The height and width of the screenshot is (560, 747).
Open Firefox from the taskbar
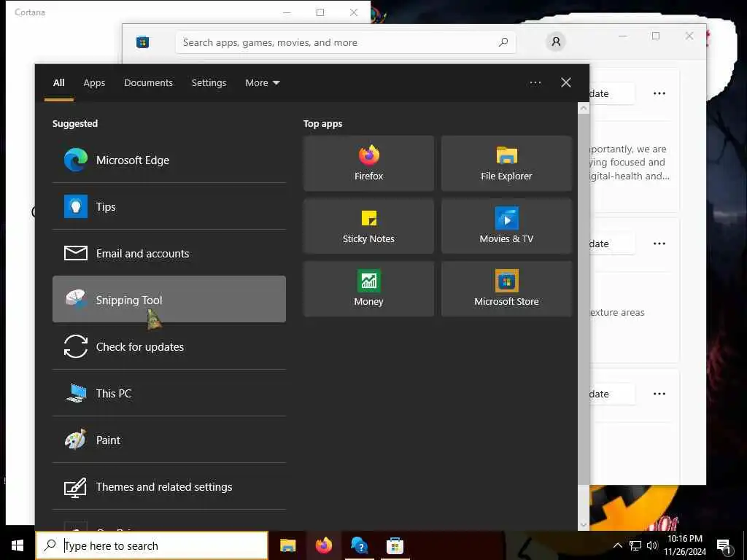coord(324,545)
